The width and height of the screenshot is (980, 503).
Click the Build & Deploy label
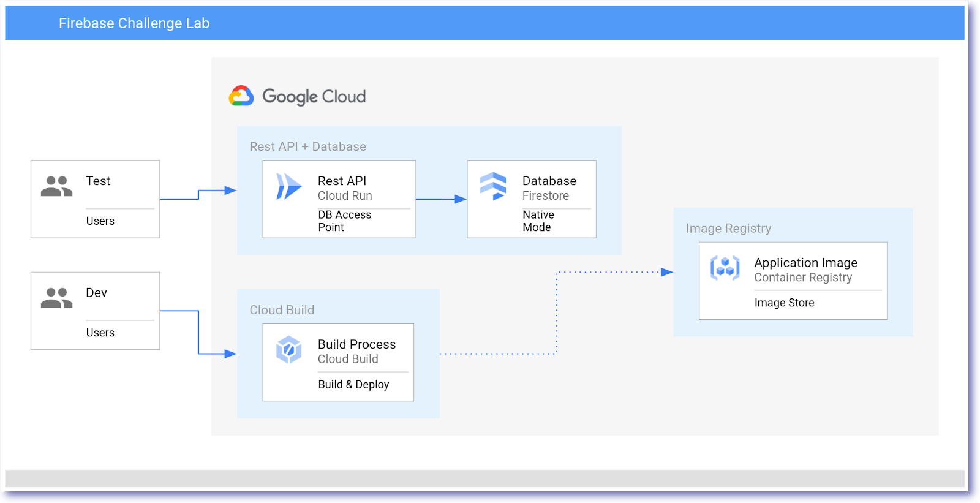click(353, 384)
